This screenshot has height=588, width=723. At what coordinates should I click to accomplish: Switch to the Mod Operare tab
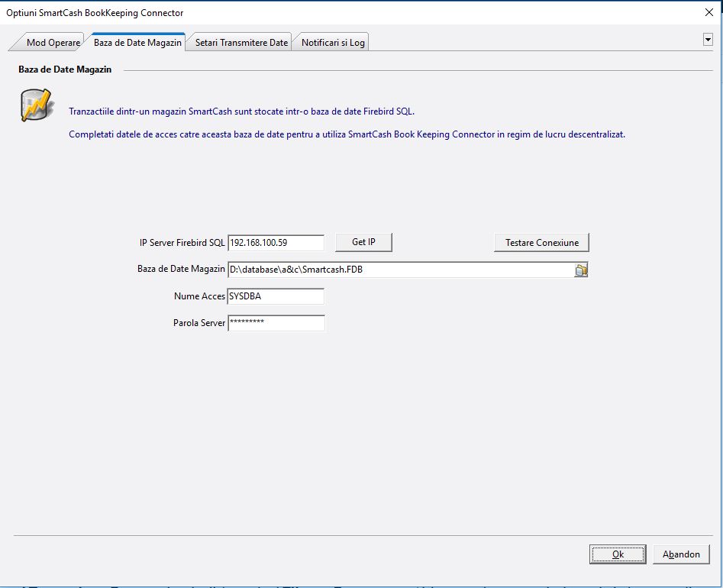[53, 43]
